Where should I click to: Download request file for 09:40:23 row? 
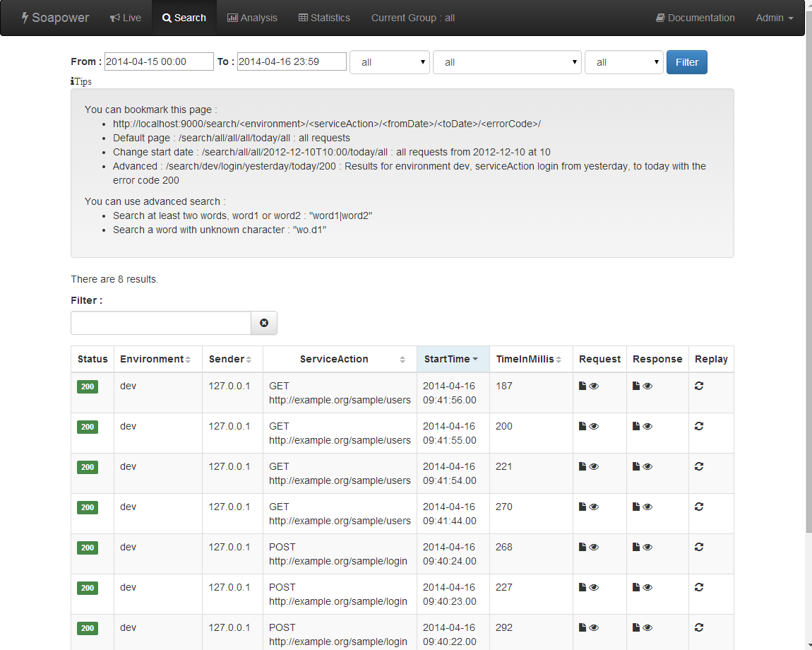pos(582,587)
